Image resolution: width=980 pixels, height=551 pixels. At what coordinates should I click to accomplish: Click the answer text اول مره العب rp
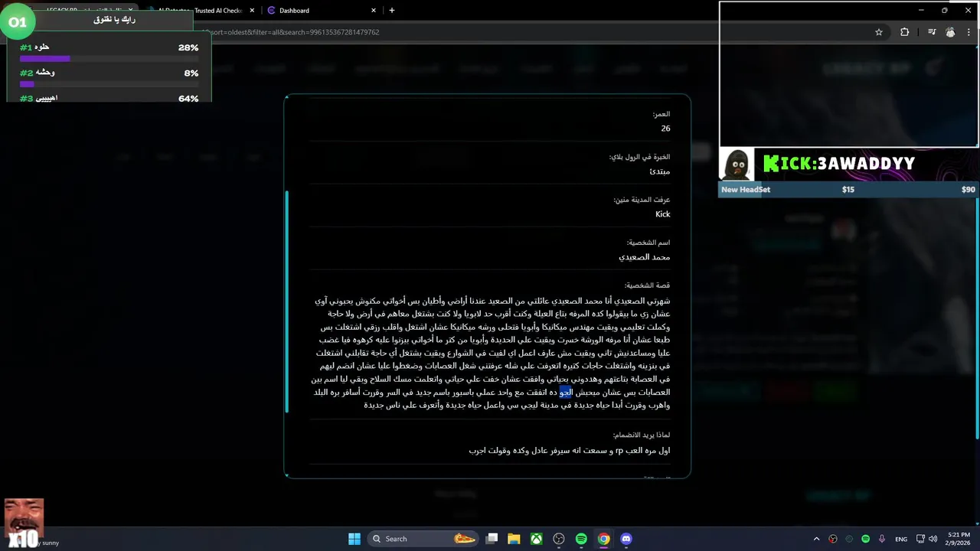click(x=570, y=450)
